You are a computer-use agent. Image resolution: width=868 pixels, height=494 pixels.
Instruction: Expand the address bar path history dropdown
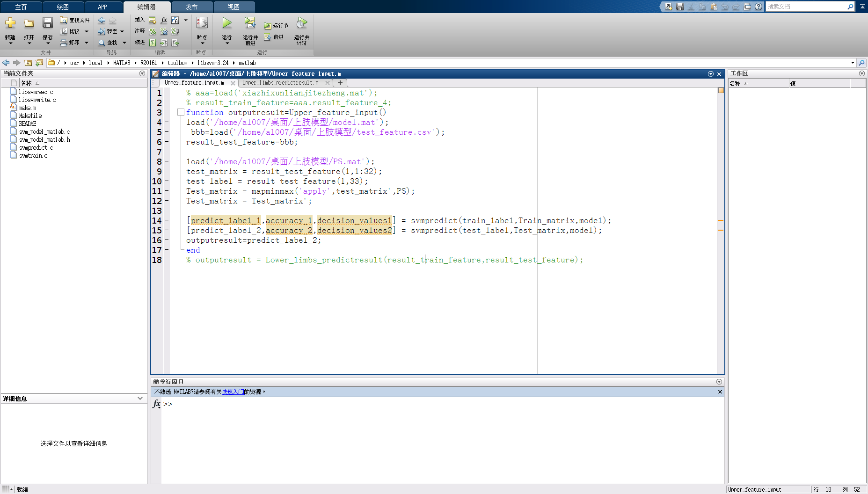click(x=853, y=63)
